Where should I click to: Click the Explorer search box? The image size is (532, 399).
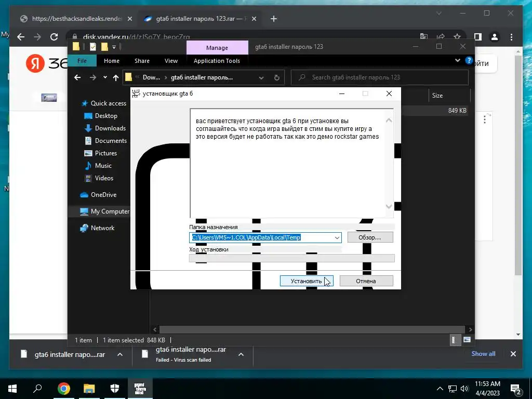tap(380, 77)
